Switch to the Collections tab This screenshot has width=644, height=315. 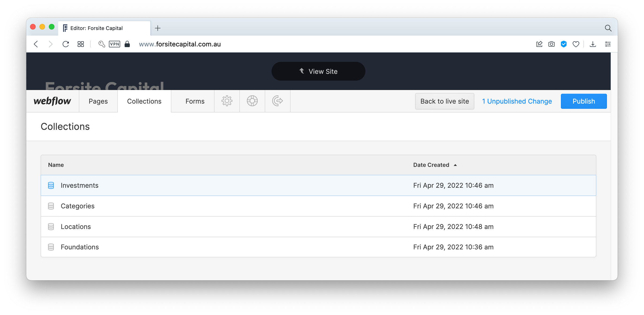(x=144, y=101)
